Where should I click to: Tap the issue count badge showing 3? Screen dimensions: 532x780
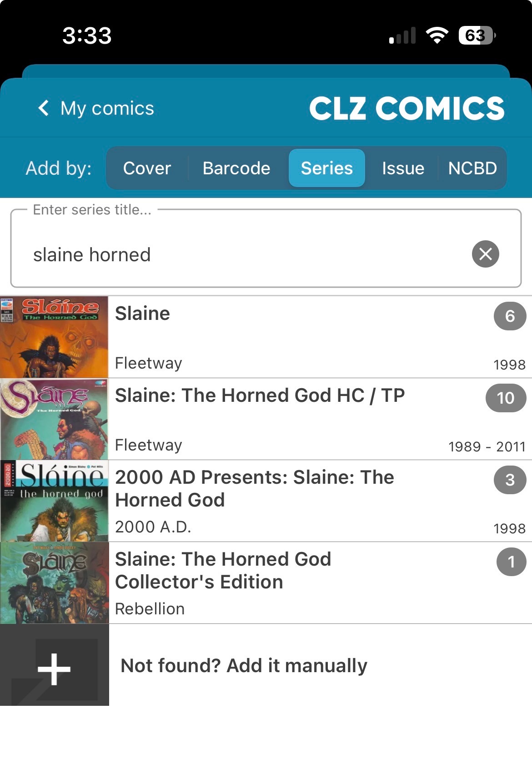pos(510,480)
